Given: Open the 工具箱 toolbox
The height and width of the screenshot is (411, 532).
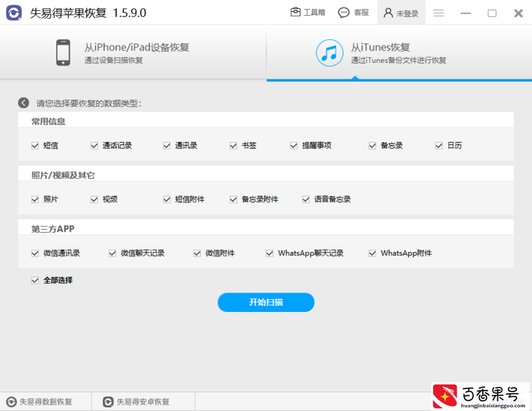Looking at the screenshot, I should pyautogui.click(x=308, y=13).
